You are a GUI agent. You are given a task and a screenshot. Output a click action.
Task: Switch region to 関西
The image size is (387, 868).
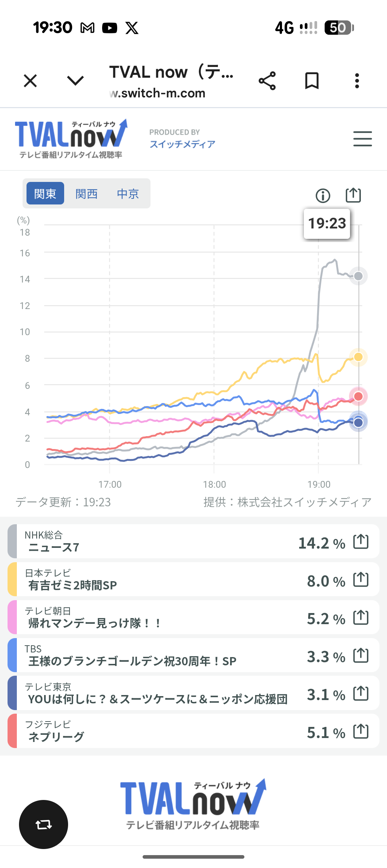pyautogui.click(x=86, y=194)
